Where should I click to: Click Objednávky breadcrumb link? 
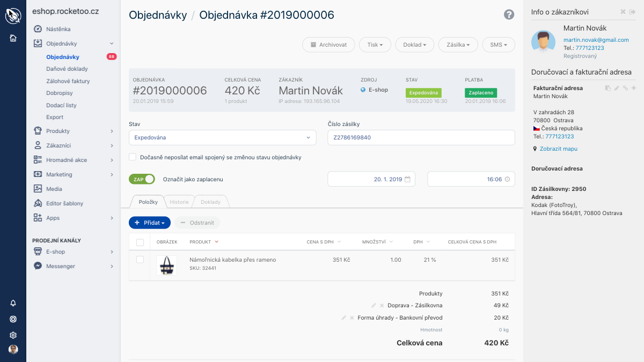click(158, 15)
